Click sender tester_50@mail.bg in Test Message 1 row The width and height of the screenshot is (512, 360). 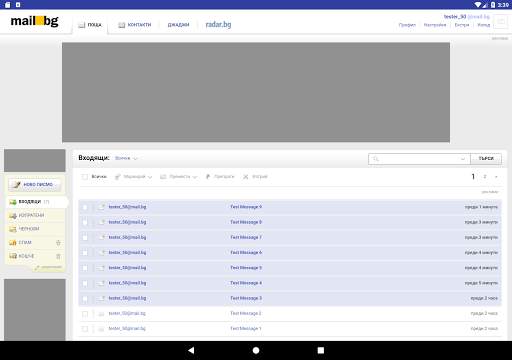(x=127, y=329)
